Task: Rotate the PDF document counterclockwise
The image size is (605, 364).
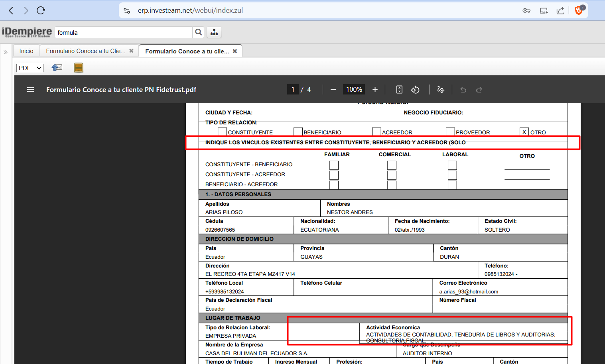Action: tap(415, 90)
